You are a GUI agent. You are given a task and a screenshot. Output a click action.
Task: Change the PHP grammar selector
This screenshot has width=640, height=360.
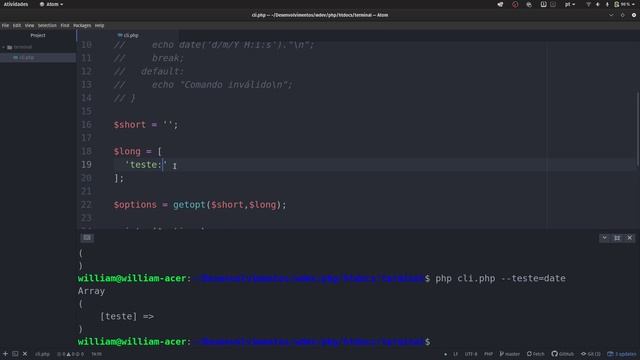(488, 354)
